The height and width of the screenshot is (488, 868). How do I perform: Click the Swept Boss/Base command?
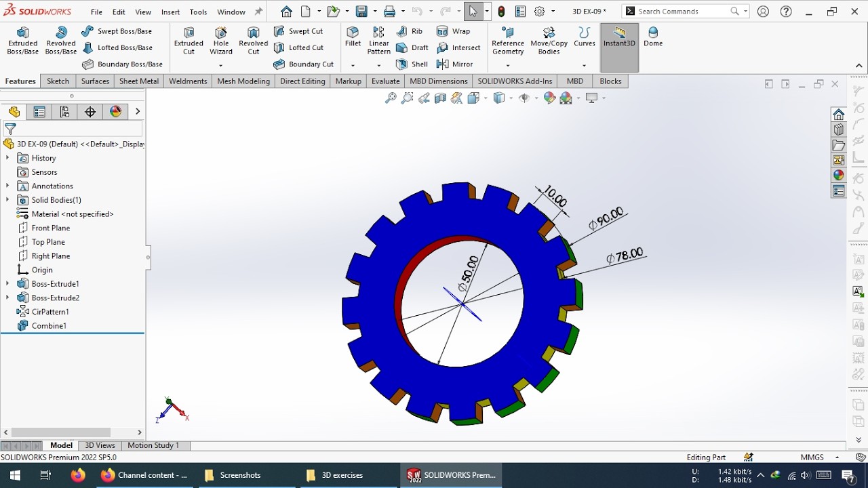117,31
